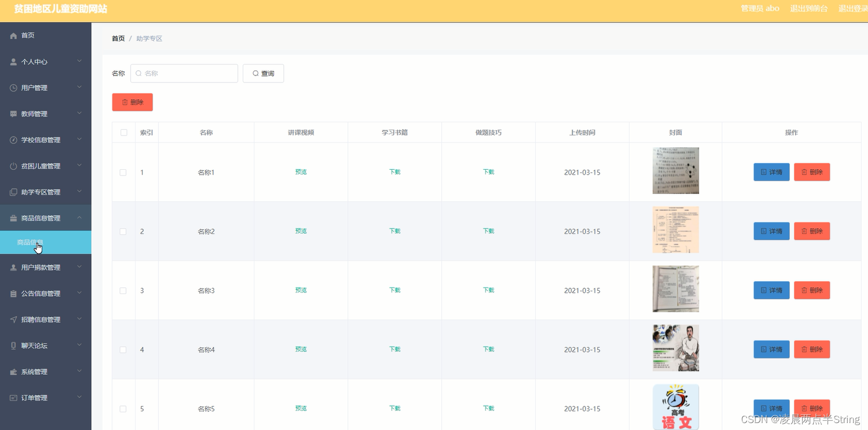Click the power icon beside 贫困儿童管理
The width and height of the screenshot is (868, 430).
coord(13,166)
